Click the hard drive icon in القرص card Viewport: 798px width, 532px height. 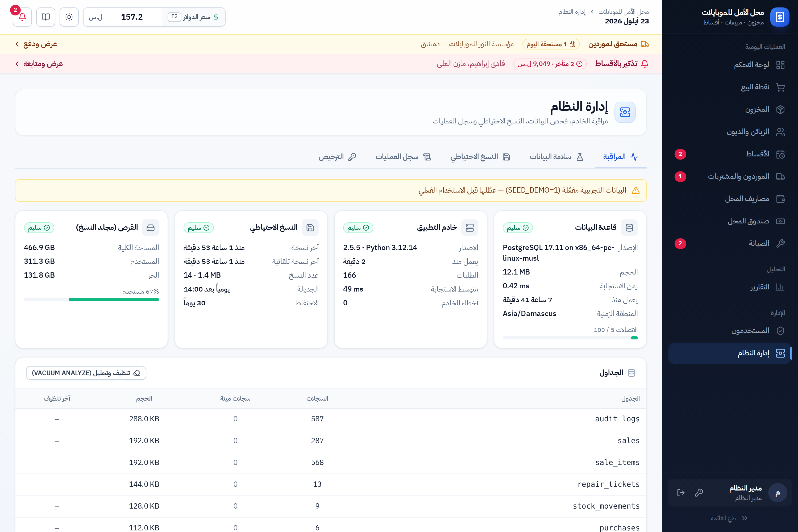click(x=150, y=227)
